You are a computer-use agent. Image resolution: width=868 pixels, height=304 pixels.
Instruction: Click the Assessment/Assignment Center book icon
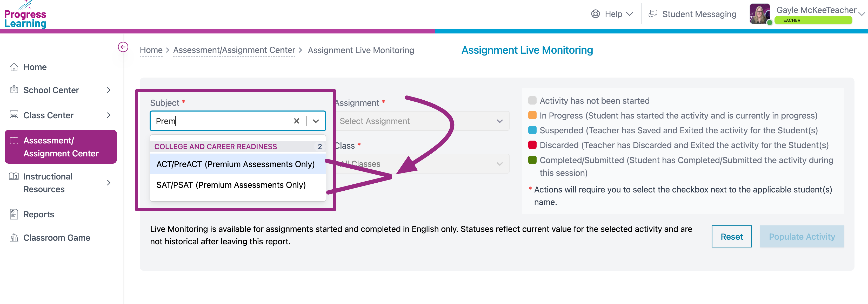(x=14, y=140)
